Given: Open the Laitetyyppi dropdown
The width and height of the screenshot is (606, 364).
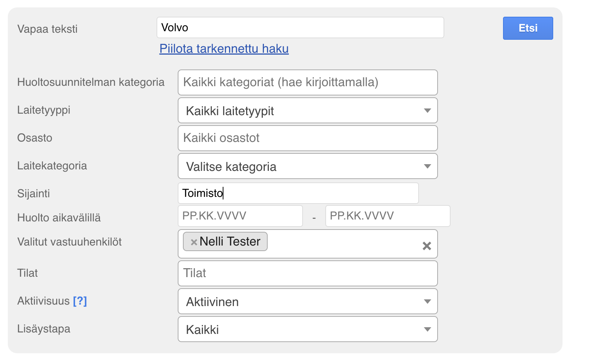Looking at the screenshot, I should point(307,111).
